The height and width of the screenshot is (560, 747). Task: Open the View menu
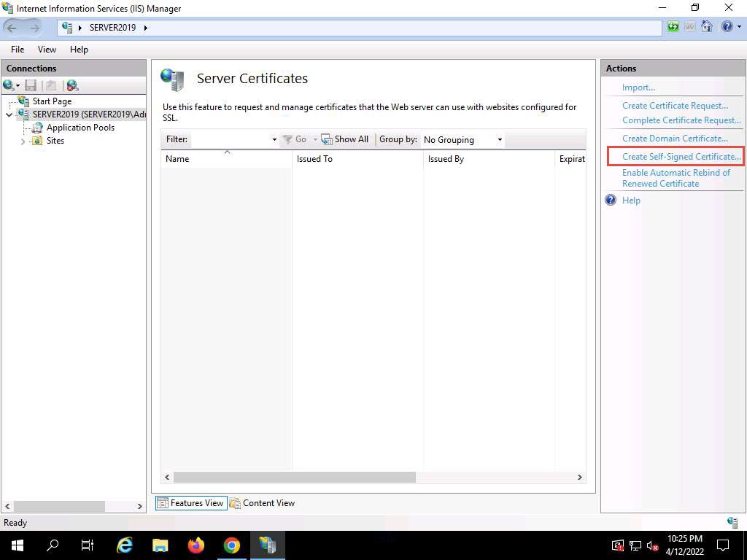point(47,50)
